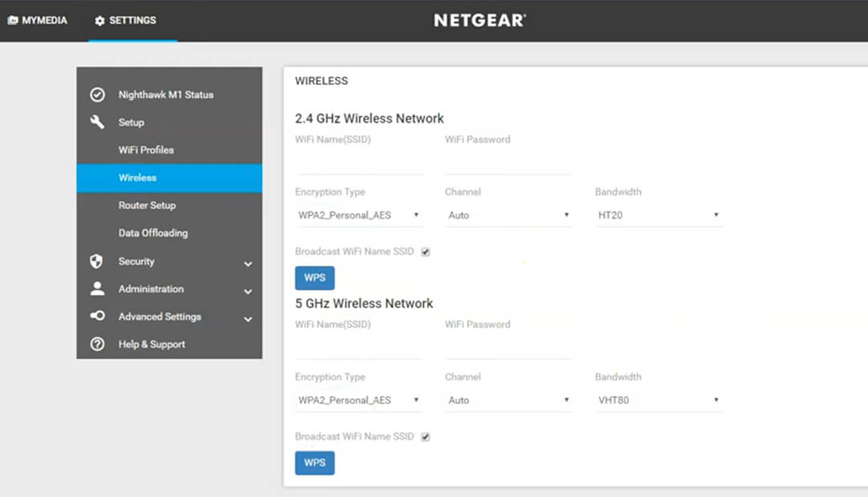Click the Administration person icon
Screen dimensions: 868x497
pyautogui.click(x=97, y=288)
